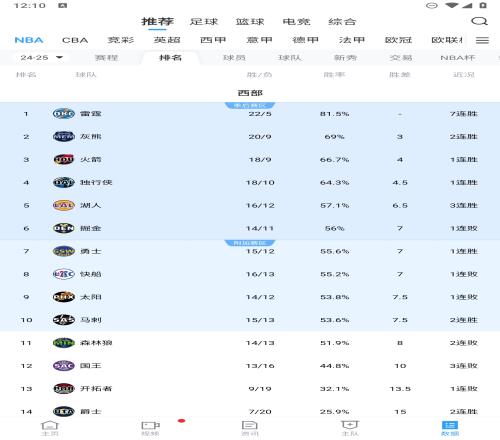The height and width of the screenshot is (440, 500).
Task: Open the search magnifier icon
Action: click(479, 22)
